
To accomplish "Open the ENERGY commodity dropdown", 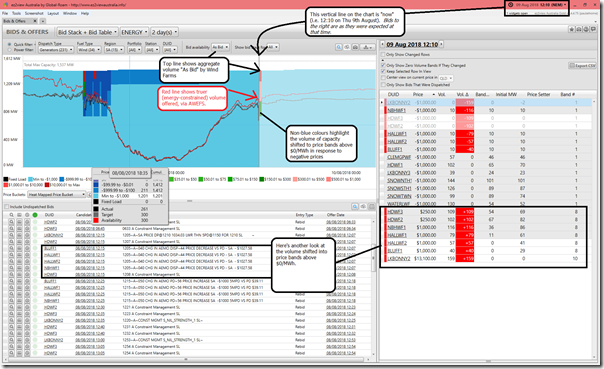I will point(134,32).
